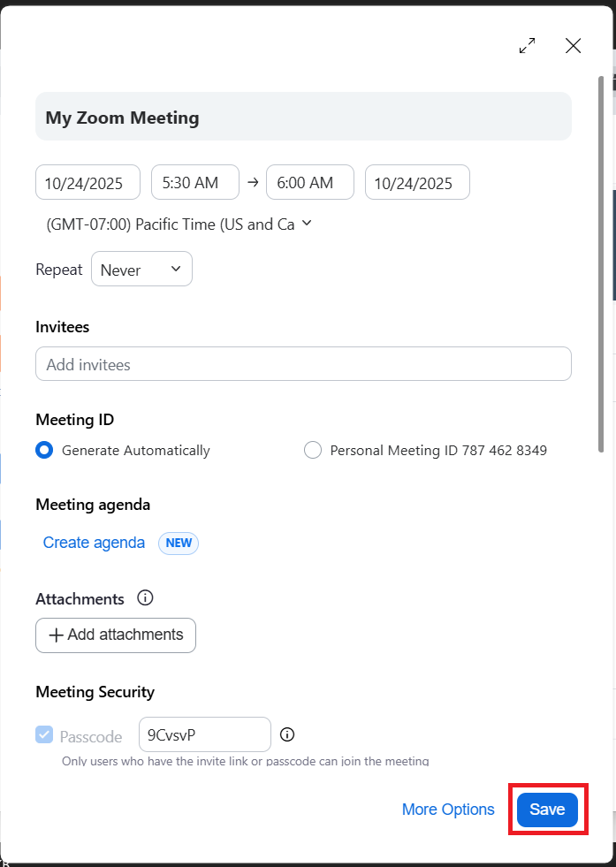Click the Create agenda link

point(94,543)
